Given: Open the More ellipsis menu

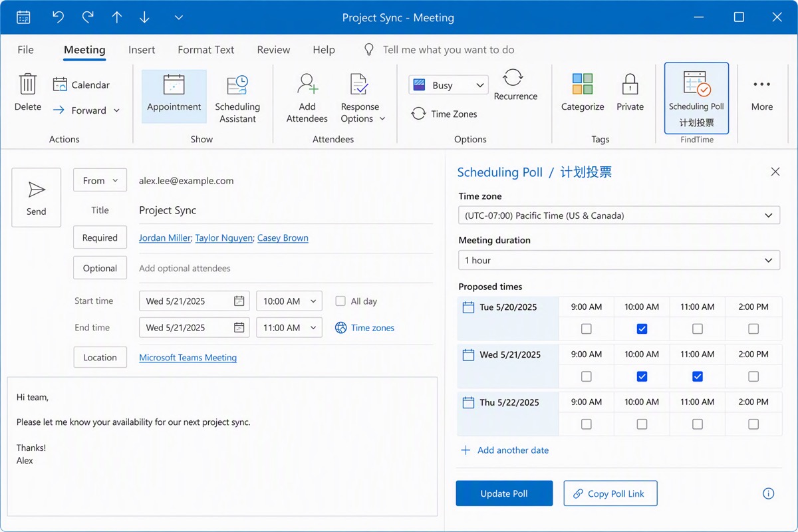Looking at the screenshot, I should (x=762, y=93).
